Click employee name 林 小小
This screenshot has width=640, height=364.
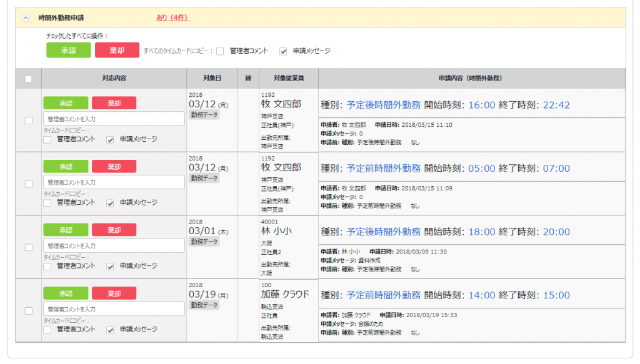(276, 231)
